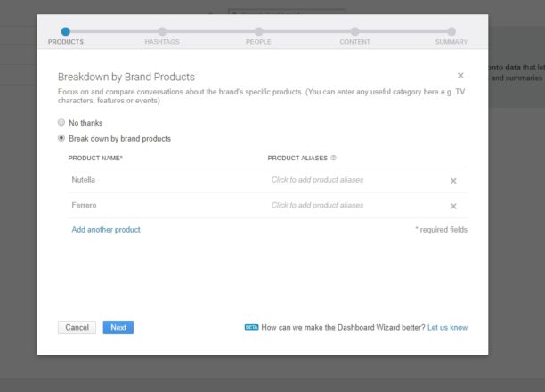The width and height of the screenshot is (545, 392).
Task: Remove the Ferrero product row
Action: (x=453, y=206)
